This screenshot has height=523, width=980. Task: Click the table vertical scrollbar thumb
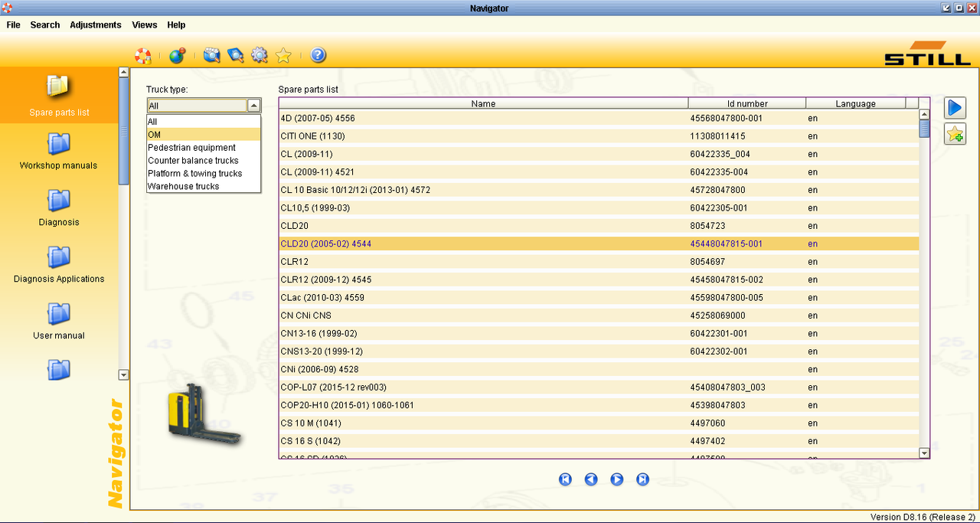coord(924,129)
